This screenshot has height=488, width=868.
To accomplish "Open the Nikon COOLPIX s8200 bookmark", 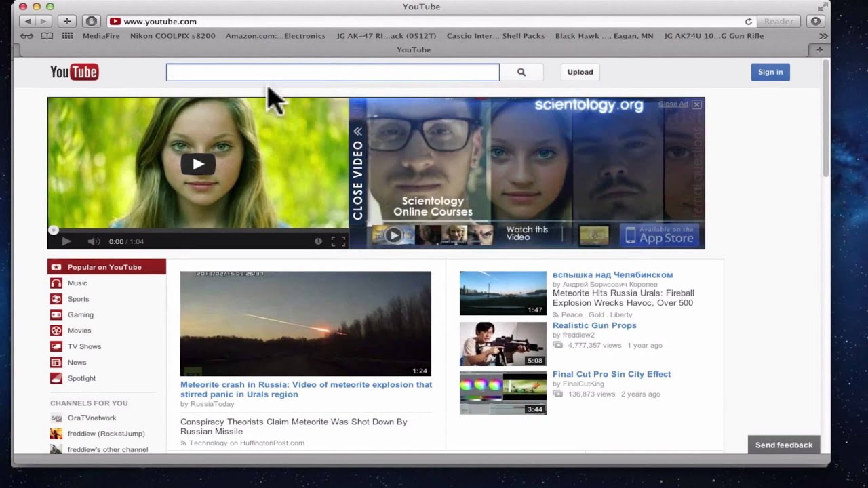I will coord(173,36).
